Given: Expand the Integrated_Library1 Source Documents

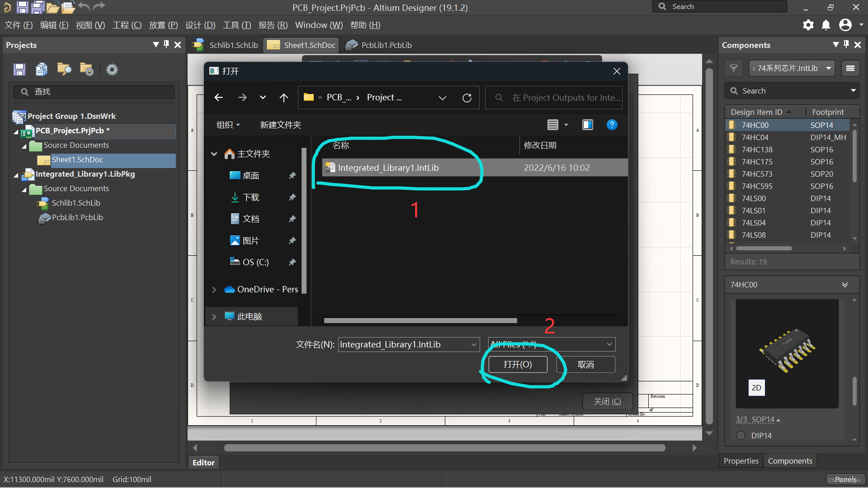Looking at the screenshot, I should click(24, 188).
